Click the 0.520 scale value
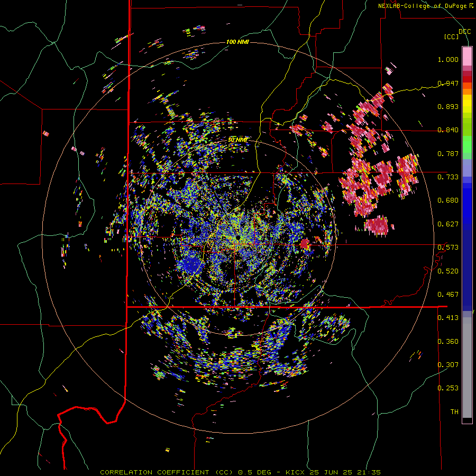 click(x=448, y=271)
